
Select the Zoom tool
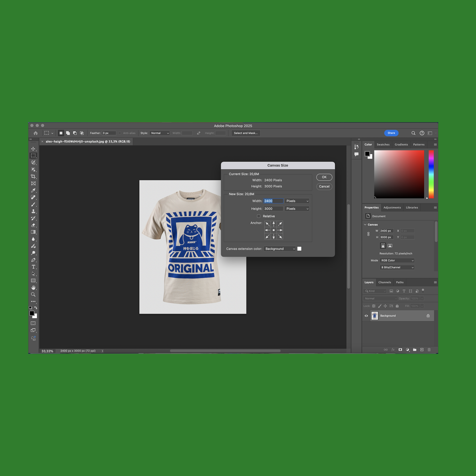tap(33, 294)
